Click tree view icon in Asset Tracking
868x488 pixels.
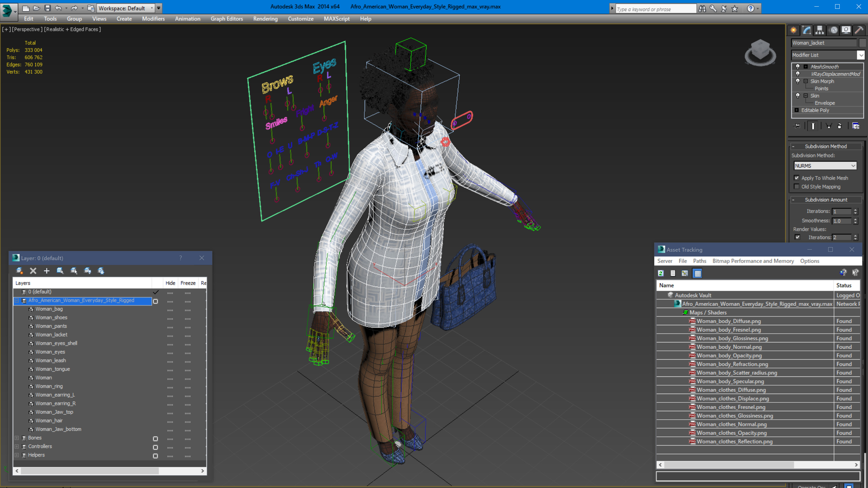(685, 273)
